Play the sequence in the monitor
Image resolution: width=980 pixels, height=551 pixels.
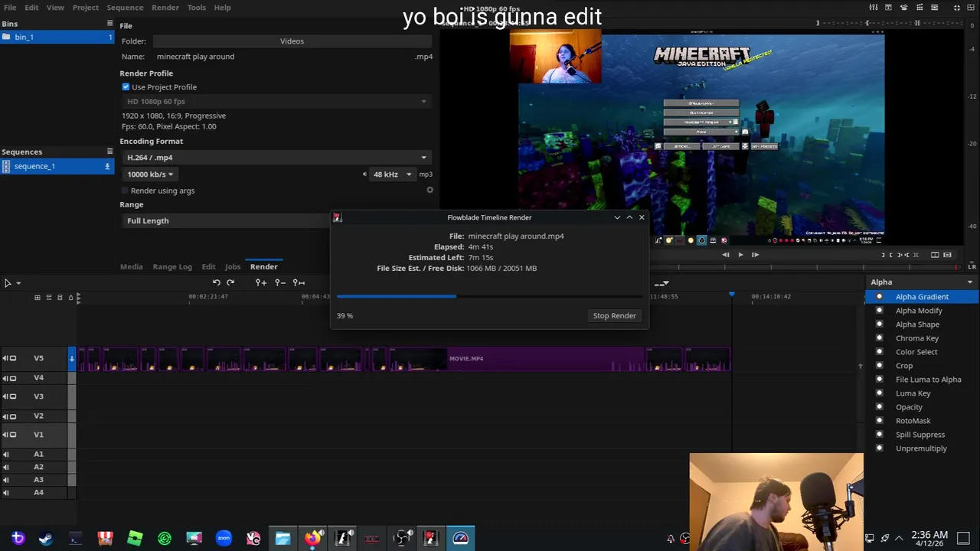click(740, 255)
